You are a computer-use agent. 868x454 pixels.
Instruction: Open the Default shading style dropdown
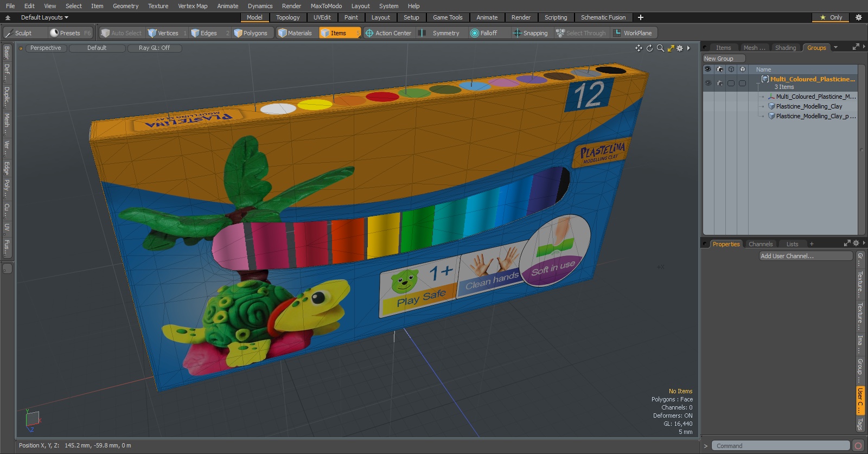pyautogui.click(x=97, y=48)
